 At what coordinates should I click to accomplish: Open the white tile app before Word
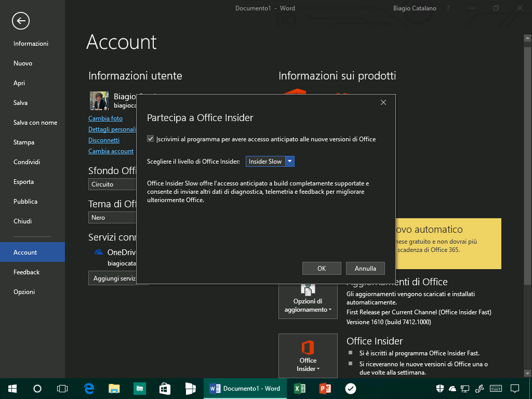pyautogui.click(x=190, y=389)
